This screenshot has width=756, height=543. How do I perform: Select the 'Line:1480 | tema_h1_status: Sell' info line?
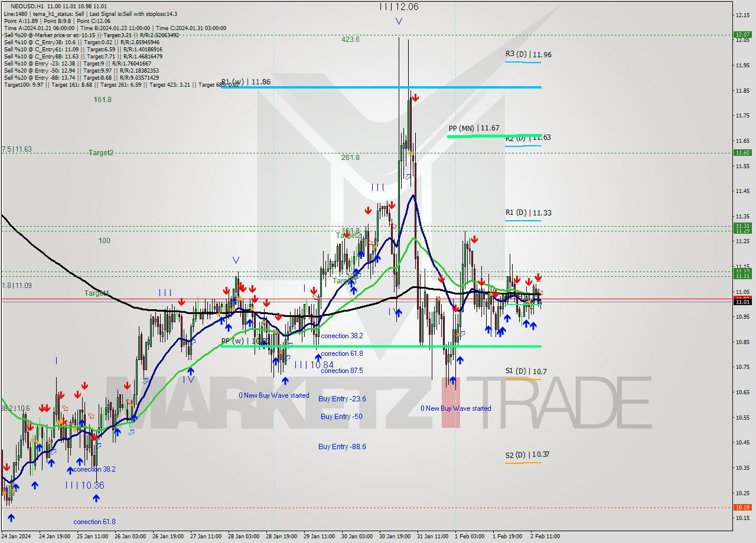pyautogui.click(x=90, y=14)
